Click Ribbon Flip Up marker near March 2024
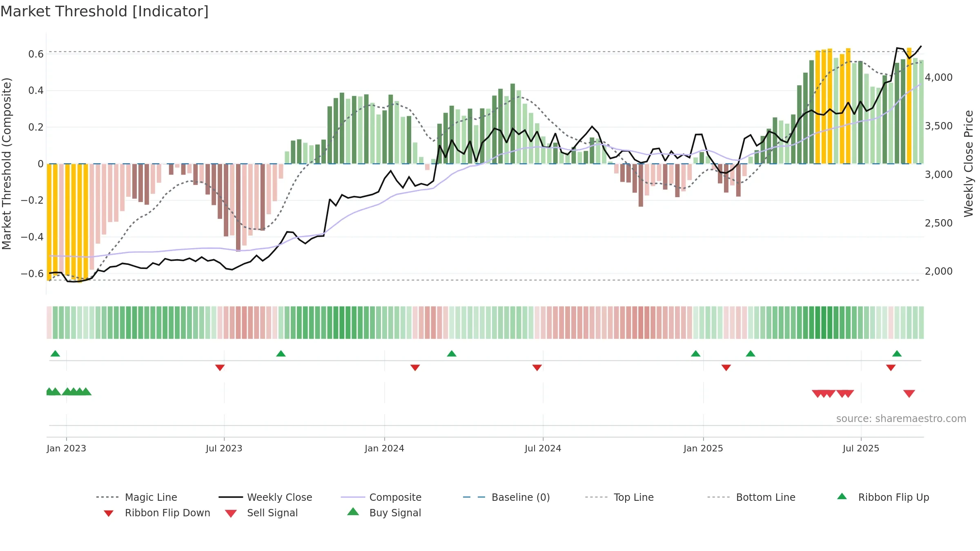980x551 pixels. pyautogui.click(x=452, y=353)
